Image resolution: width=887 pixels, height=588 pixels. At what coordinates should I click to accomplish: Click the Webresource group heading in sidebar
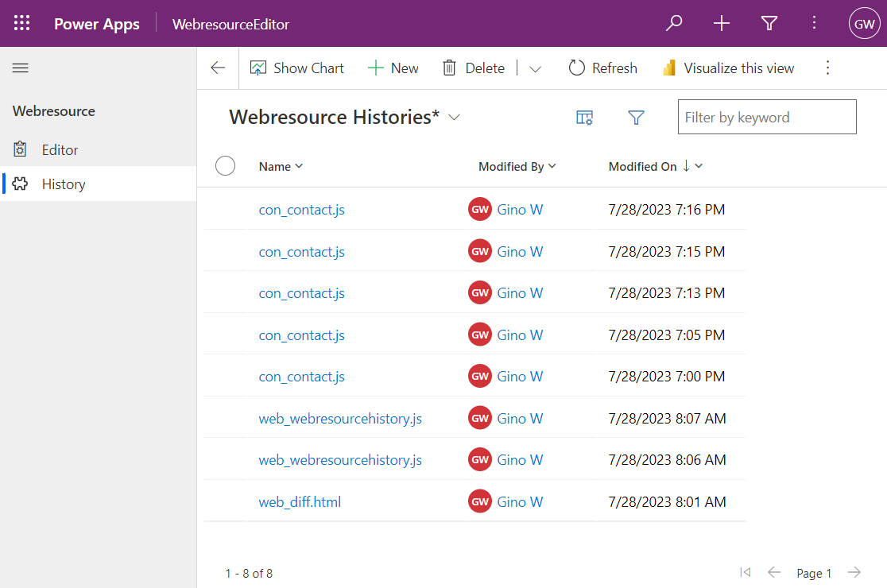coord(54,110)
